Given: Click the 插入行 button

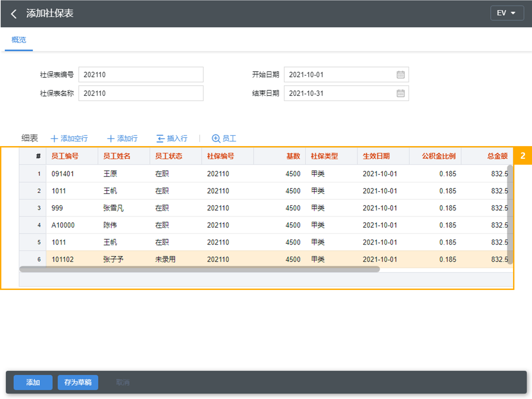Looking at the screenshot, I should 172,138.
